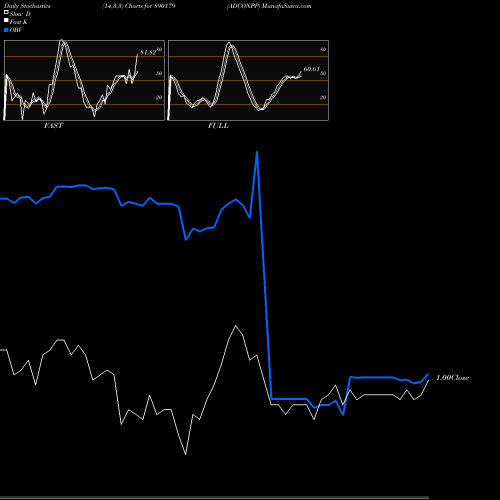
Task: Click the 81.82 value in FAST chart
Action: (148, 52)
